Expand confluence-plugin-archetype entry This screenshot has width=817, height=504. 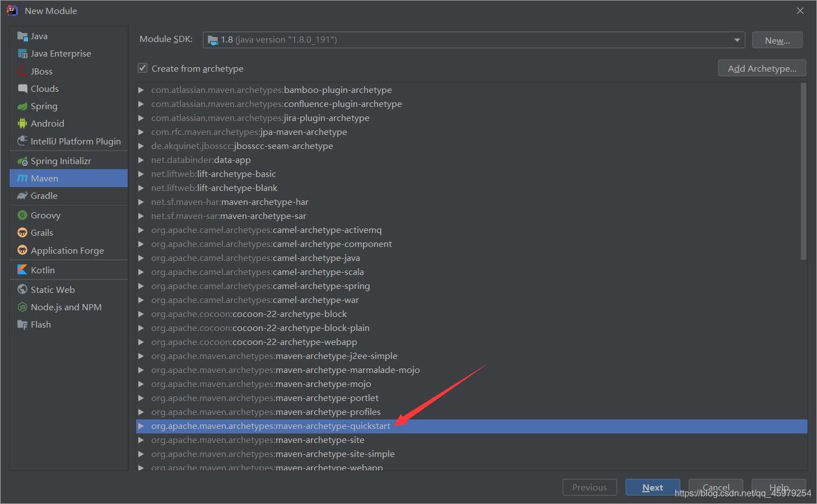point(141,104)
